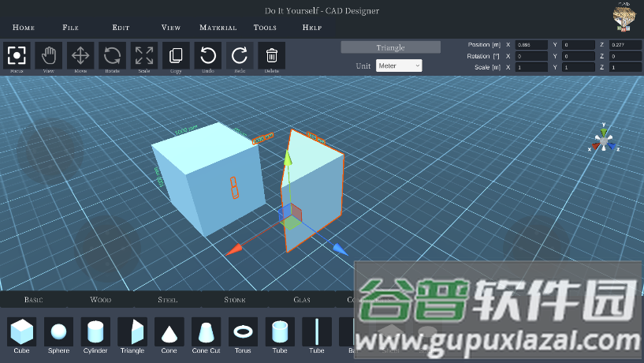This screenshot has width=644, height=363.
Task: Click the Position X input field
Action: 531,45
